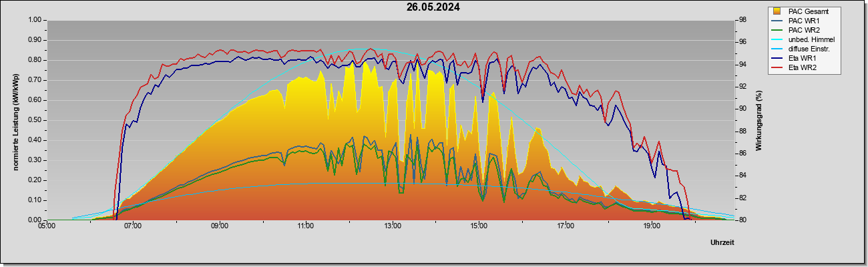The width and height of the screenshot is (868, 267).
Task: Click the unbed. Himmel legend label
Action: pos(811,39)
